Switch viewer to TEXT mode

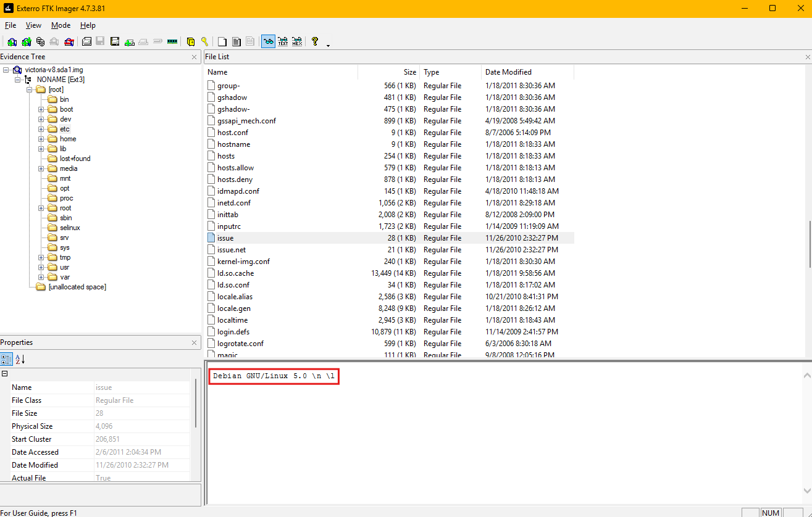pyautogui.click(x=283, y=42)
